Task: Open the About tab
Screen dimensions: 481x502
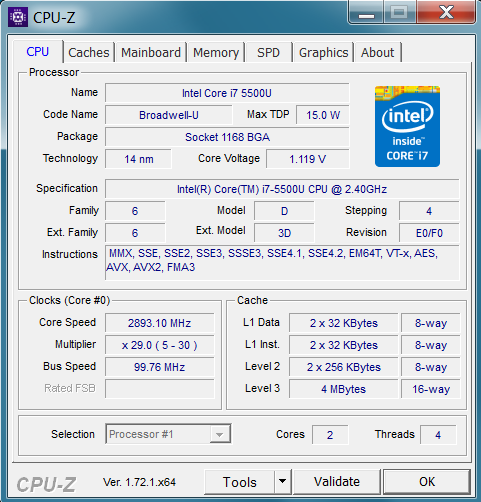Action: click(x=378, y=52)
